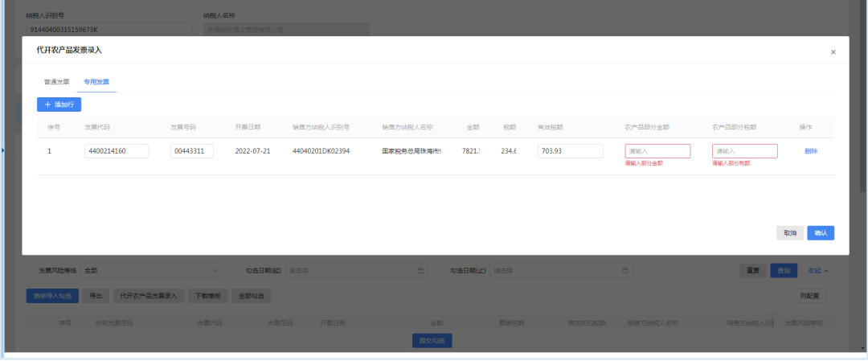Close the 代开农产品发票录入 dialog
Screen dimensions: 868x361
[x=833, y=52]
